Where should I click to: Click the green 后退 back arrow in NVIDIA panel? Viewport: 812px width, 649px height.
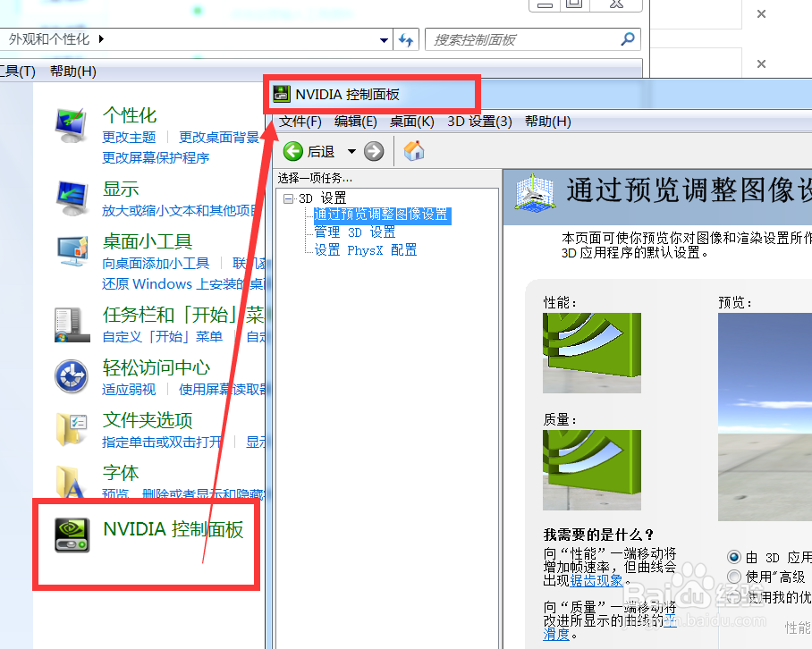[293, 152]
